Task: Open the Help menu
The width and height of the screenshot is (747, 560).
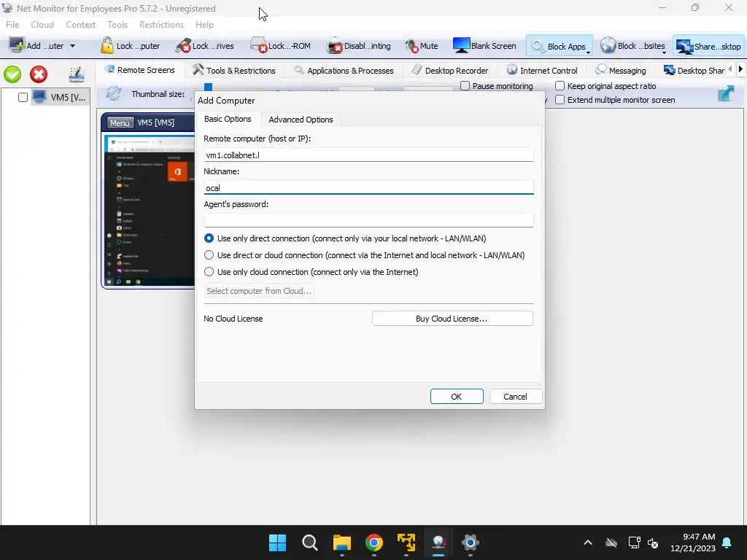Action: click(204, 24)
